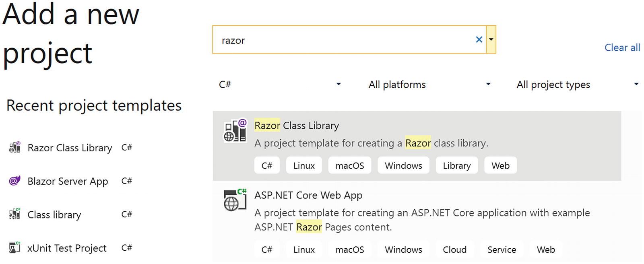Click the Library tag on Razor Class Library

pos(456,165)
